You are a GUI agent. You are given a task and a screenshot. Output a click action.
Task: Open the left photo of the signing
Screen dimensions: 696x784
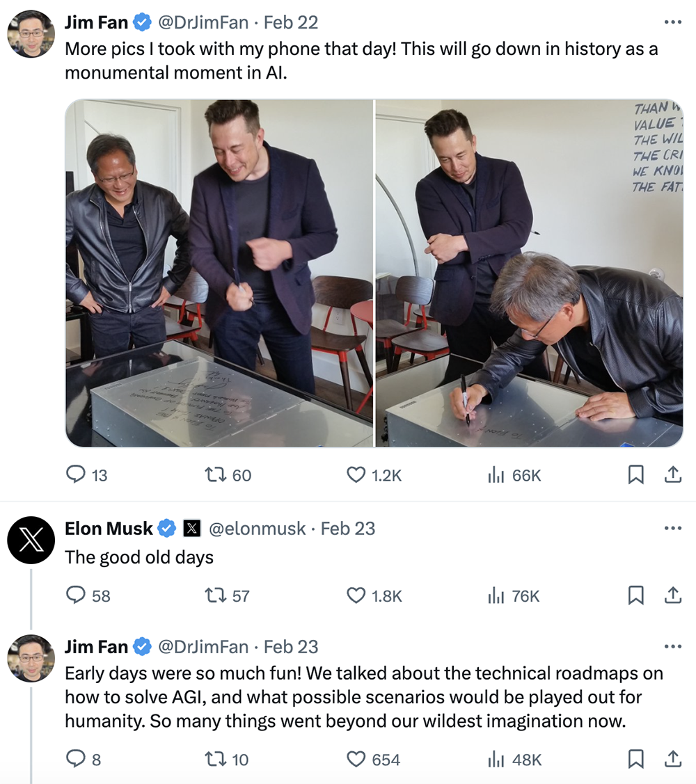(x=219, y=273)
